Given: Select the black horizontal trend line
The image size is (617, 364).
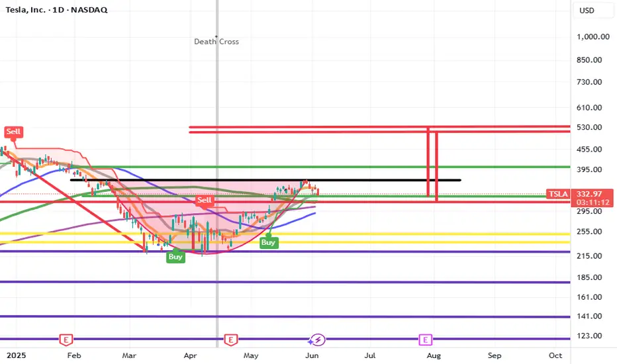Looking at the screenshot, I should click(x=265, y=180).
